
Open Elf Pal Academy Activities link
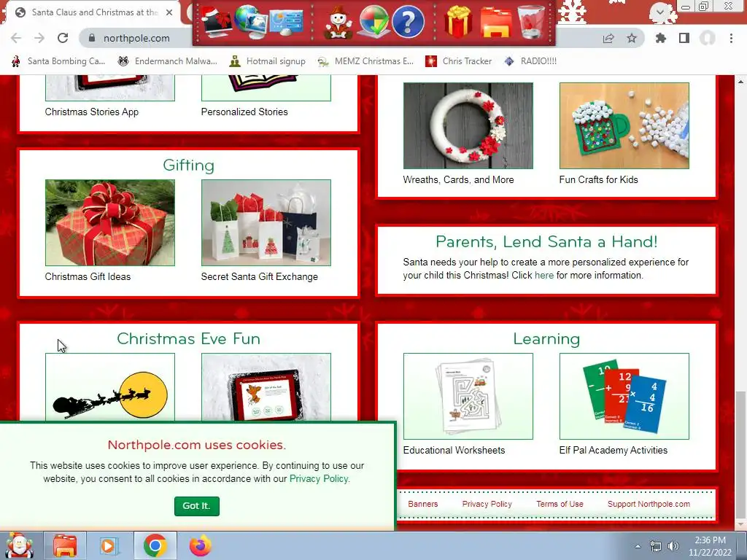coord(613,450)
